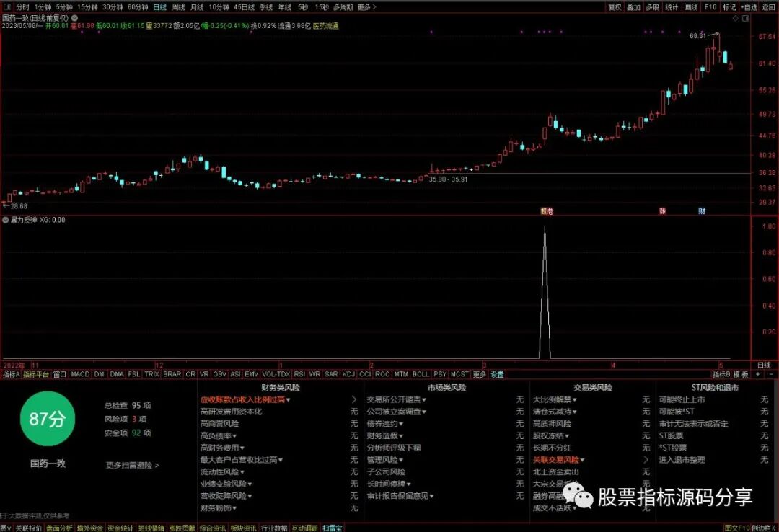Viewport: 779px width, 532px height.
Task: Expand 更多 periods at top
Action: [366, 7]
